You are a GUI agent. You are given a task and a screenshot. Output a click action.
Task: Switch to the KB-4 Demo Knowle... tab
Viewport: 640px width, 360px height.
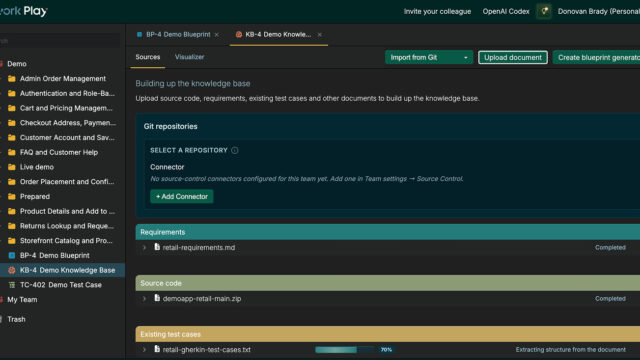tap(278, 34)
